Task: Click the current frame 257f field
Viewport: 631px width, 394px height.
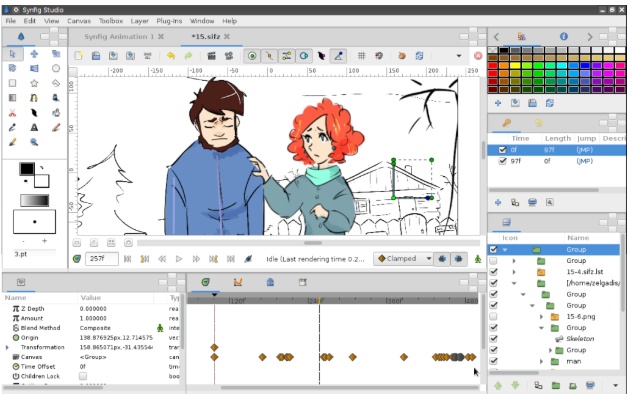Action: pyautogui.click(x=102, y=259)
